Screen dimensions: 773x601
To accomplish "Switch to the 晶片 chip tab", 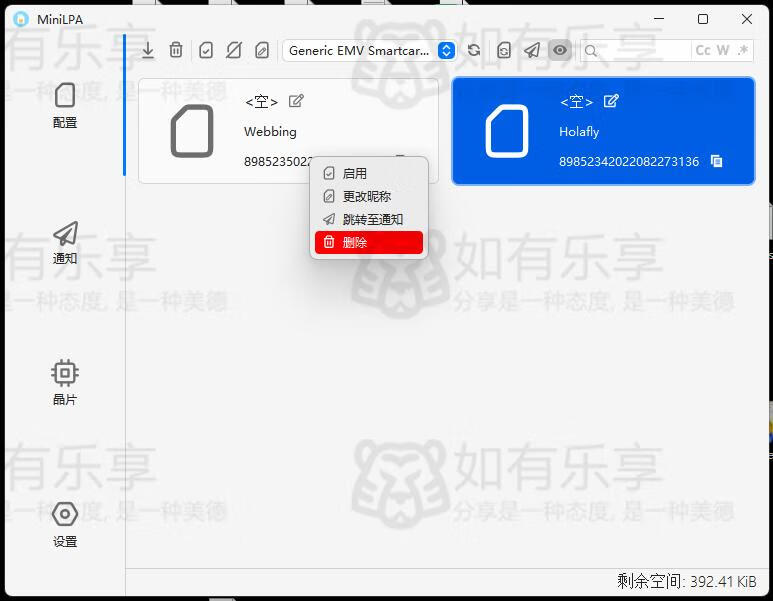I will pos(65,383).
